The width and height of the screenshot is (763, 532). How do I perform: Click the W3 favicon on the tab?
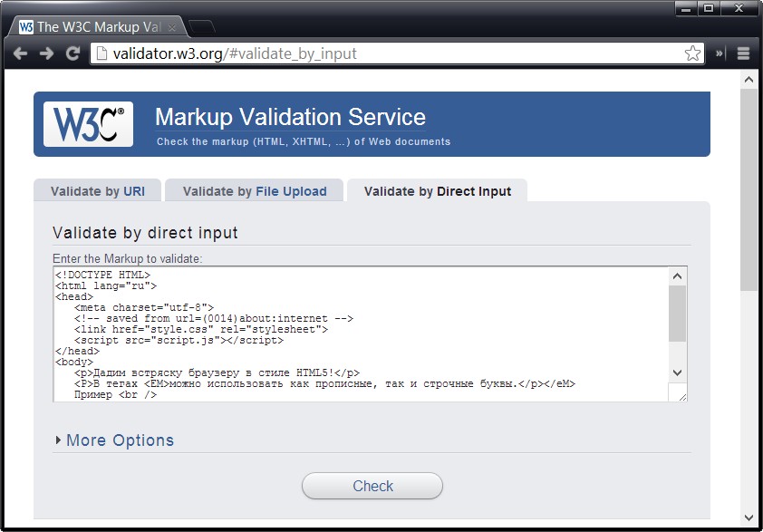point(25,27)
